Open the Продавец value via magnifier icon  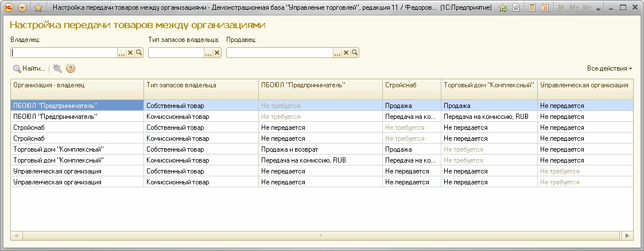[x=355, y=53]
